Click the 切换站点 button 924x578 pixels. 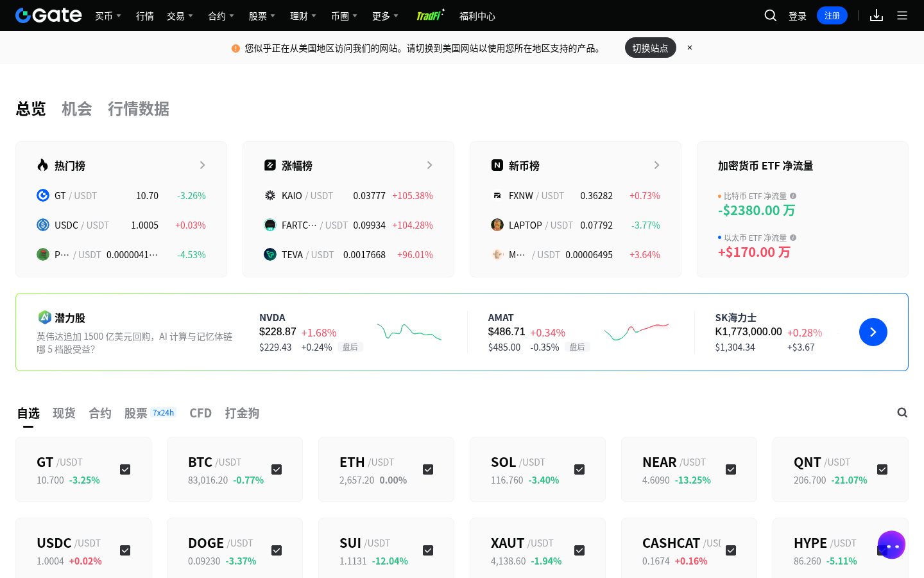tap(651, 48)
